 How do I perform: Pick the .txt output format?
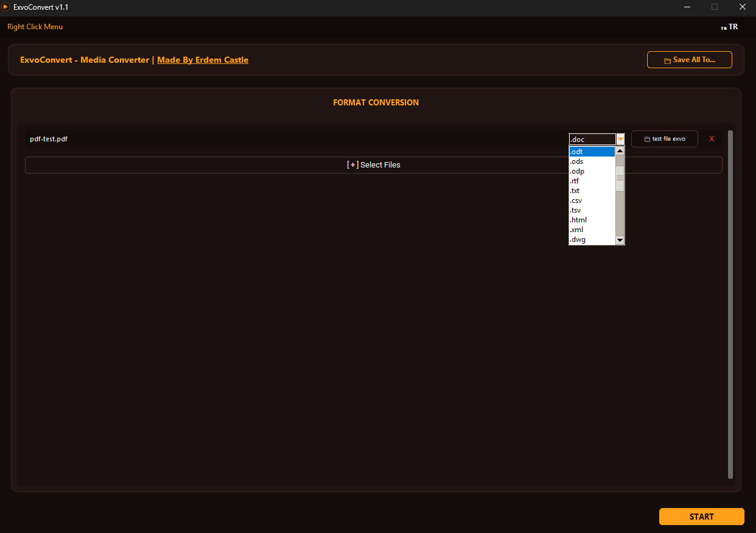tap(592, 191)
